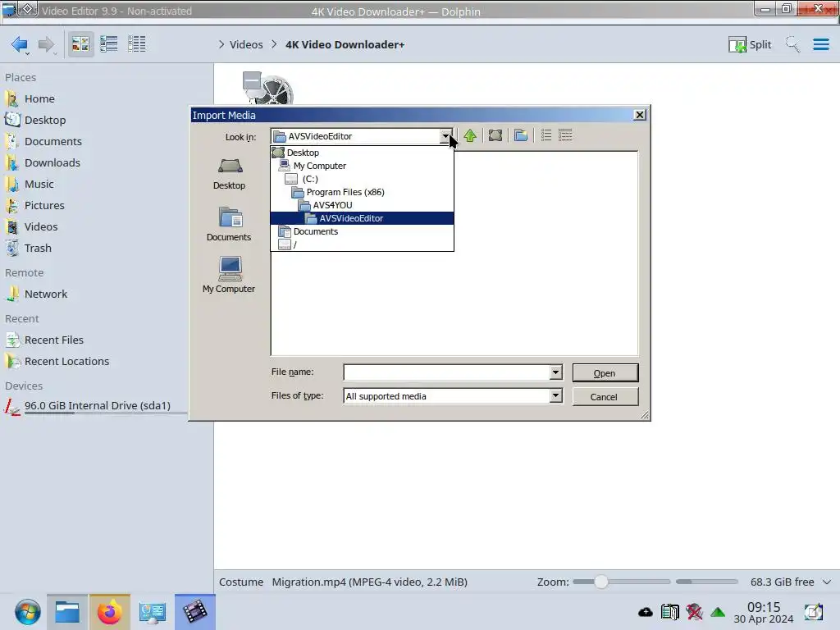Switch Import Media to list view
The width and height of the screenshot is (840, 630).
click(x=546, y=135)
